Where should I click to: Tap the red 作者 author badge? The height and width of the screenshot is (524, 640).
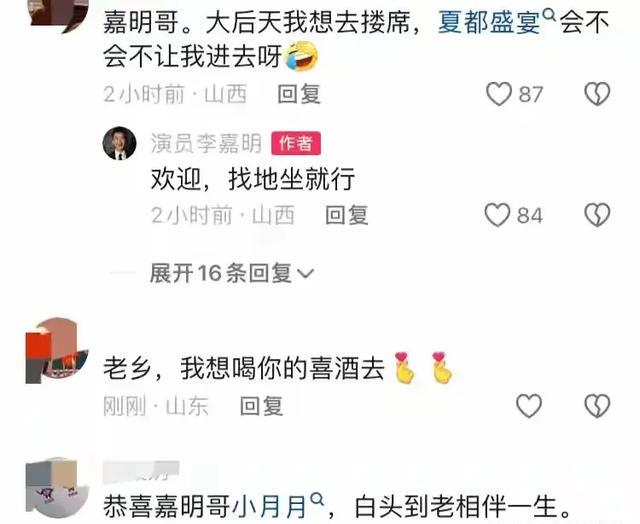coord(296,143)
